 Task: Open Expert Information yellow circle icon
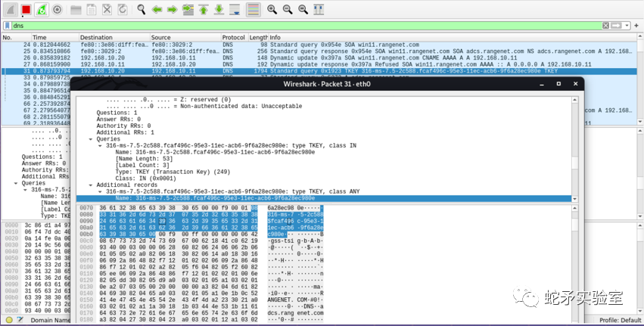click(9, 320)
